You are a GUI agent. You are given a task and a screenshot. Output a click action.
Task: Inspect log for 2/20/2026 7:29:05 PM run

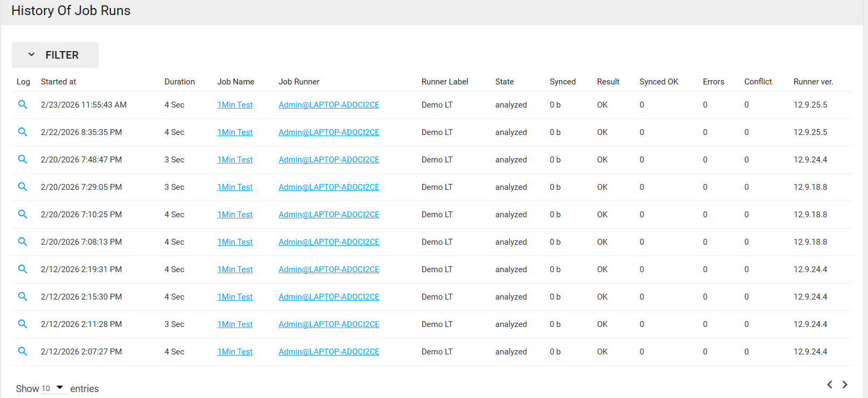point(23,187)
